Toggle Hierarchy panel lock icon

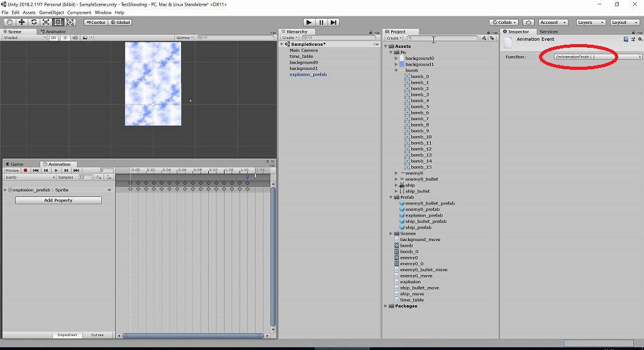click(370, 32)
